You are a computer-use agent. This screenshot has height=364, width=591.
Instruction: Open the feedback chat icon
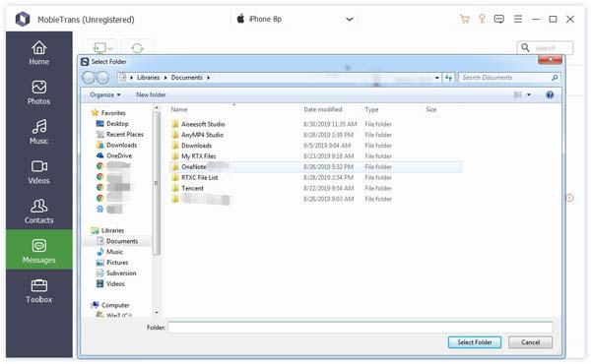(499, 19)
